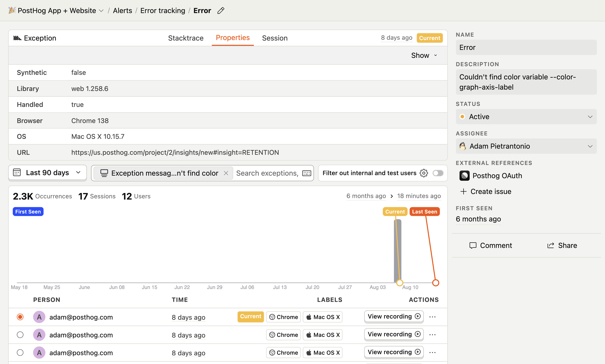Click the OS value Mac OS X 10.15.7

tap(98, 136)
